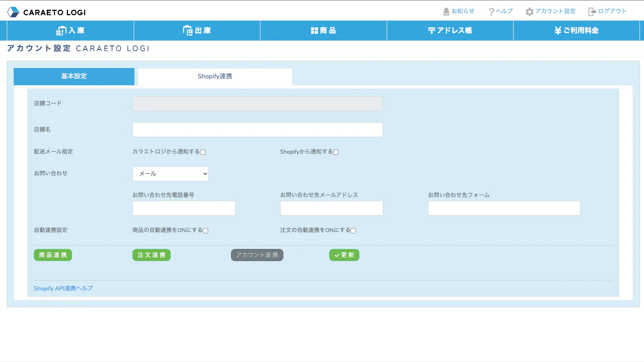644x362 pixels.
Task: Switch to the 基本設定 tab
Action: [74, 76]
